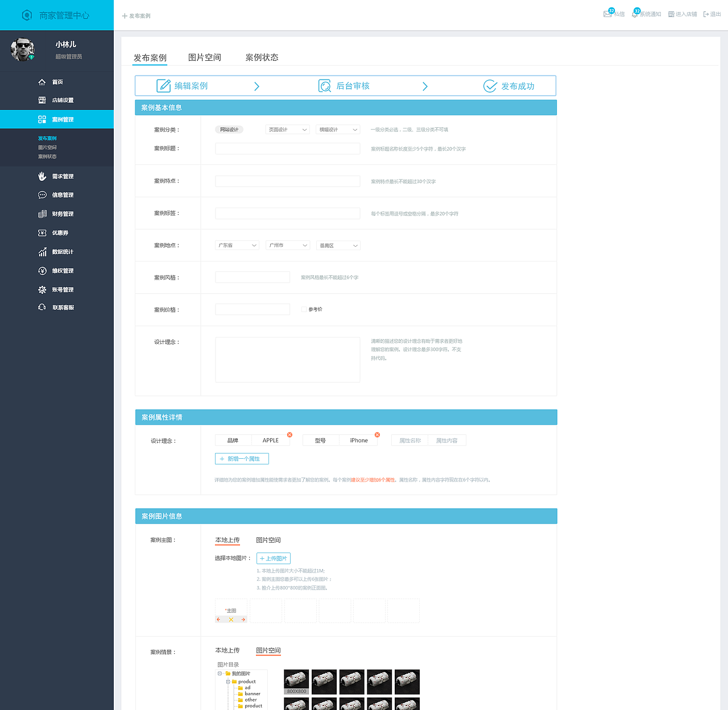Open 店铺设置 shop icon in sidebar
The height and width of the screenshot is (710, 728).
[x=42, y=100]
